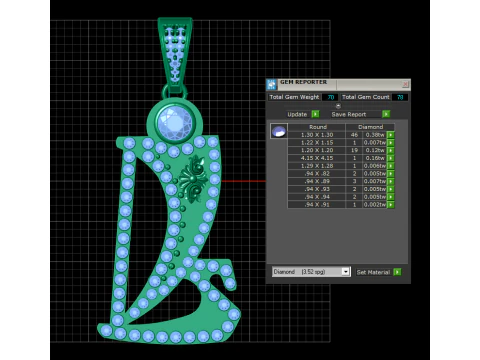Viewport: 480px width, 360px height.
Task: Click the material dropdown arrow button
Action: click(x=345, y=272)
